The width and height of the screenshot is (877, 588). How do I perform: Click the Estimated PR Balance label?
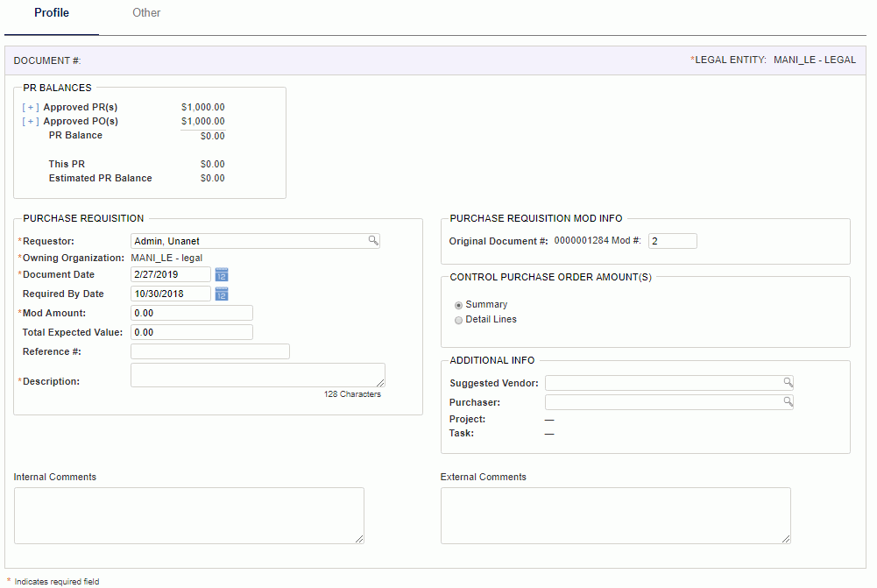click(100, 178)
